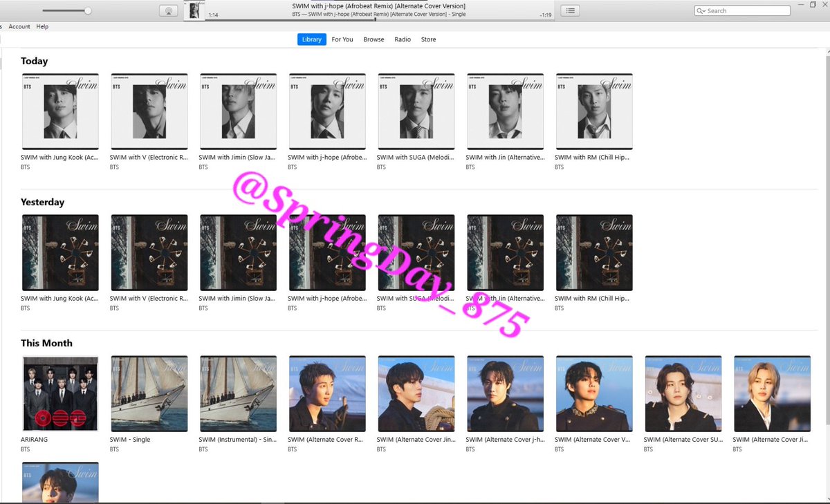Open SWIM (Alternate Cover R... album cover
The width and height of the screenshot is (830, 504).
(327, 393)
